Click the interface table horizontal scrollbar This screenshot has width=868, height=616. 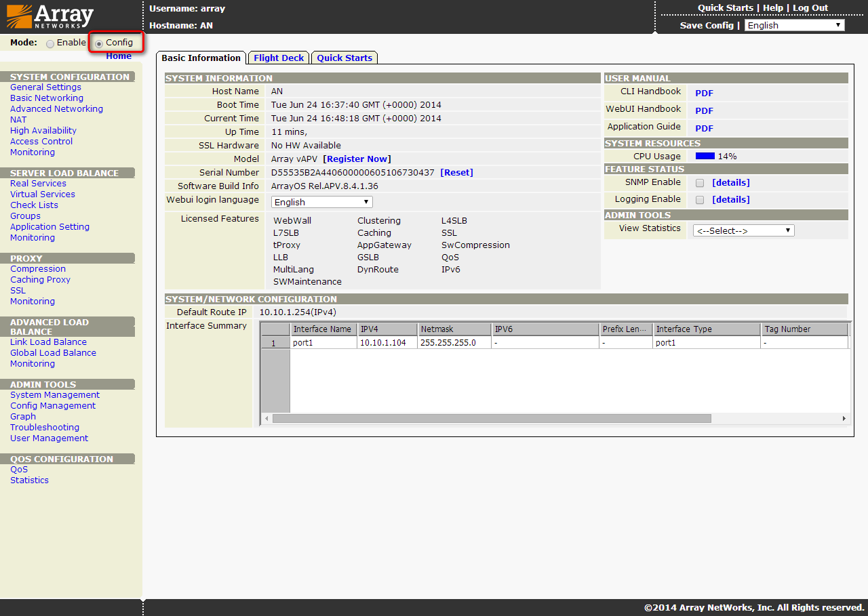[x=492, y=418]
